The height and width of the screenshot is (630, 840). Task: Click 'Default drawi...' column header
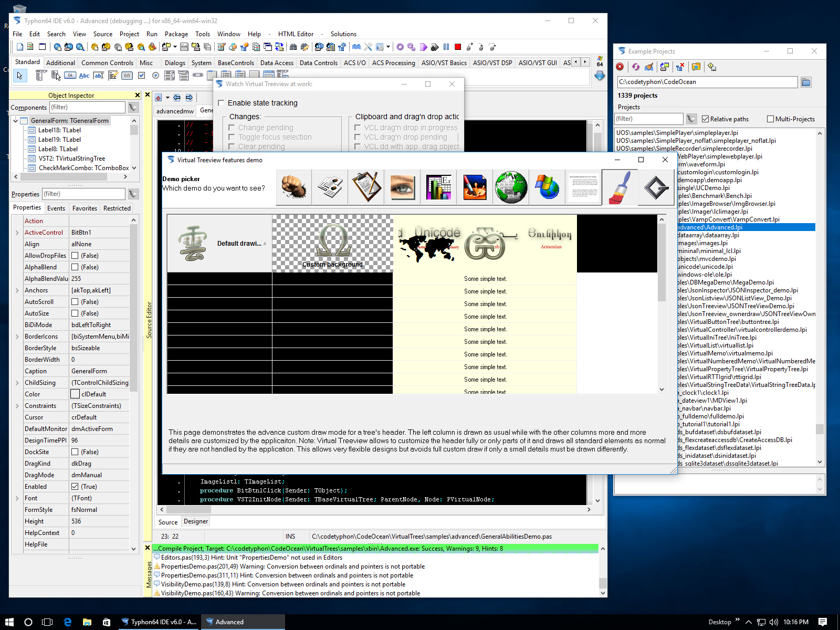[219, 244]
